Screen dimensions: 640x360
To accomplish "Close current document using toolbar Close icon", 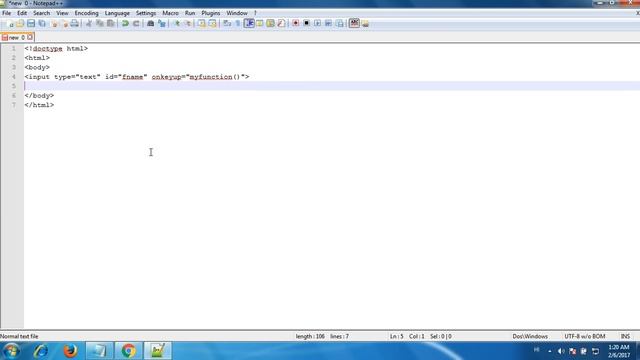I will (53, 24).
